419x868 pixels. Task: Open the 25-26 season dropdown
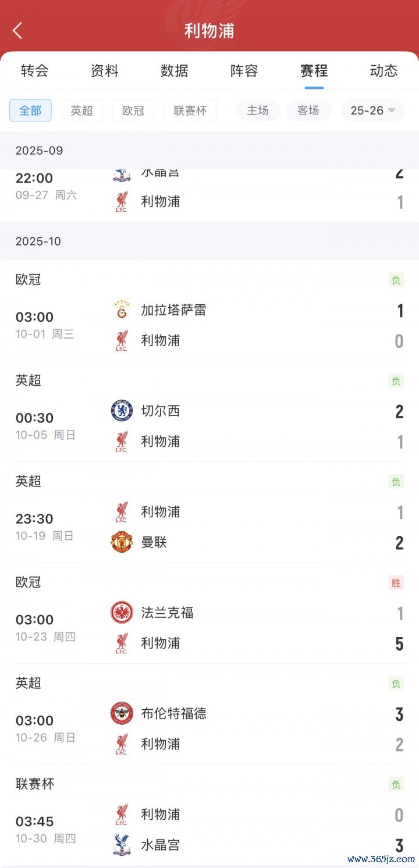pos(372,111)
